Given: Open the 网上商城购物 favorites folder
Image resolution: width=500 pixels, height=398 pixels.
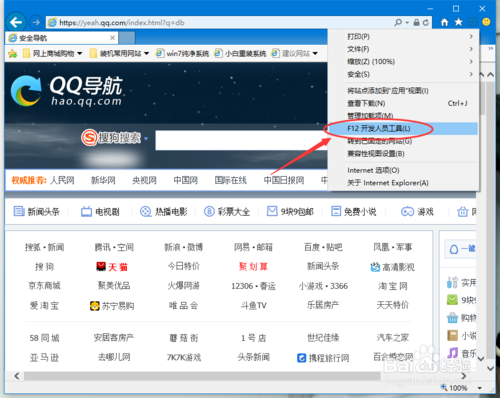Looking at the screenshot, I should (52, 53).
